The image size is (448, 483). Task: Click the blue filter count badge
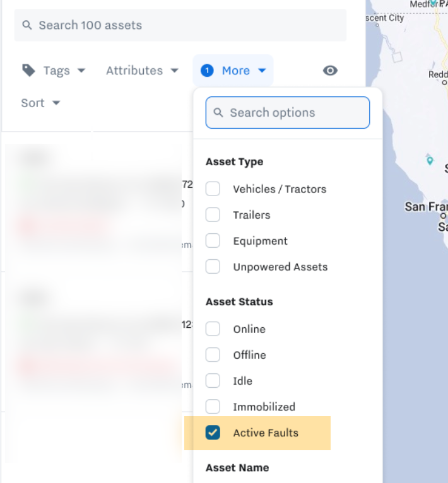click(x=207, y=71)
